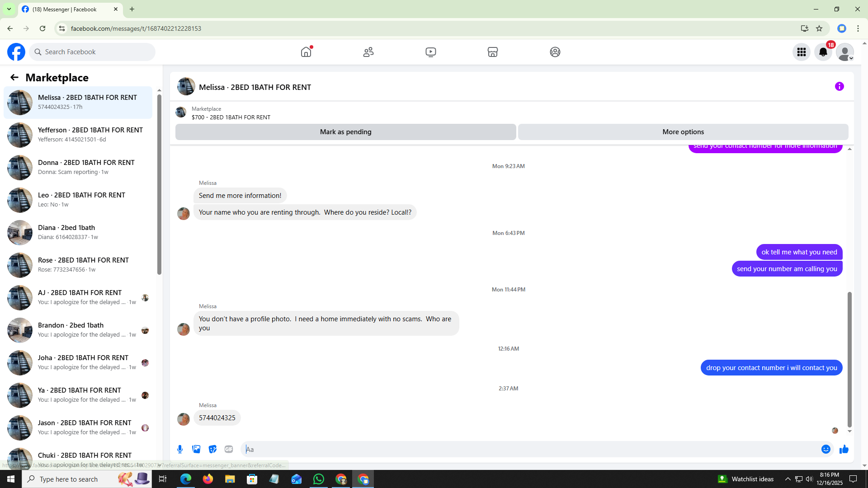Bookmark this page with star icon

coord(819,28)
